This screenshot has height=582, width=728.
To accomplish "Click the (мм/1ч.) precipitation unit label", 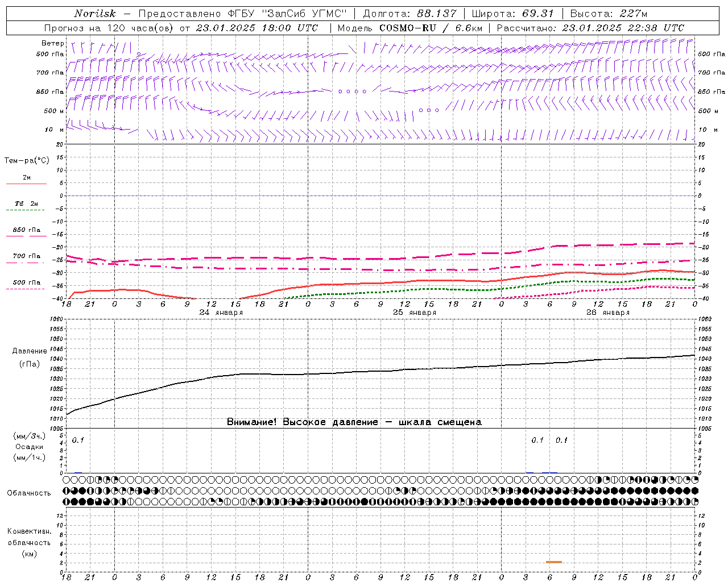I will [29, 458].
